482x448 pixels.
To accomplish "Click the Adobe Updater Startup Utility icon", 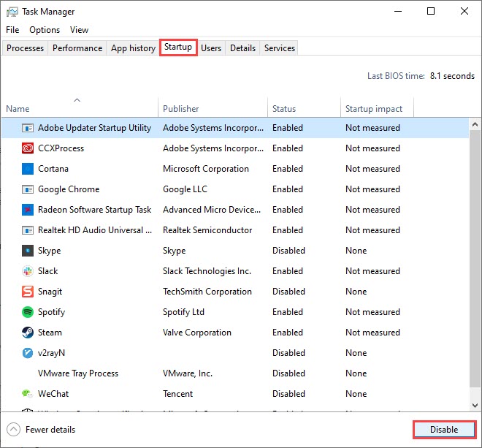I will (x=28, y=128).
